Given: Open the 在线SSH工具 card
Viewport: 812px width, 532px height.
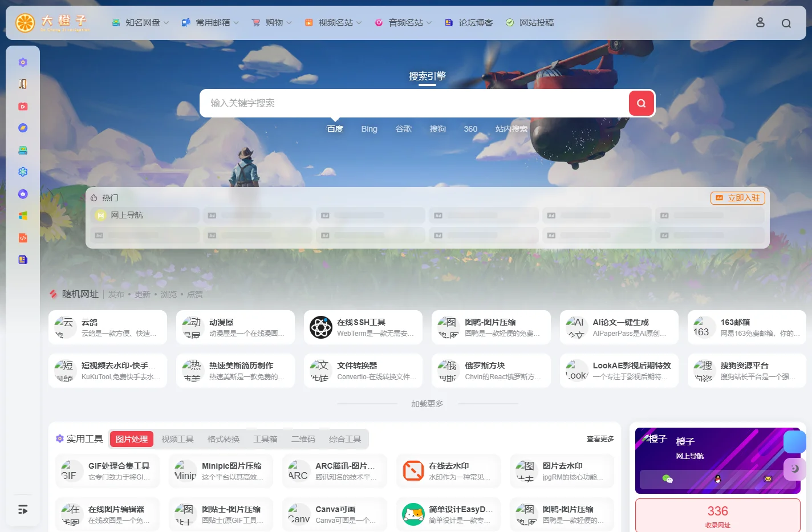Looking at the screenshot, I should [x=363, y=327].
